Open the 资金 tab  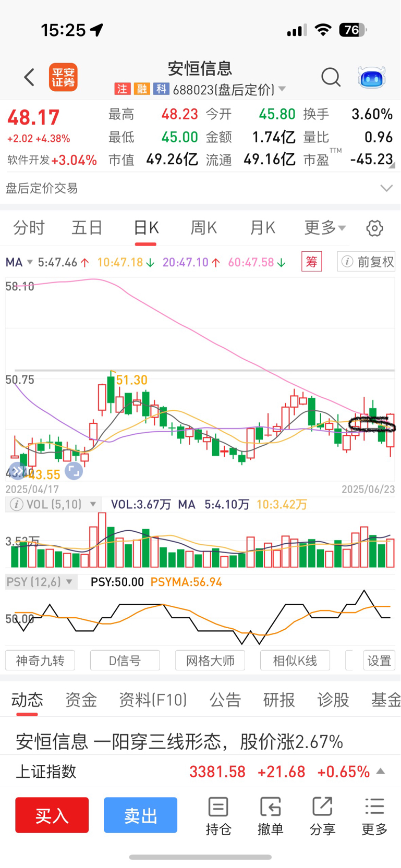pos(81,700)
